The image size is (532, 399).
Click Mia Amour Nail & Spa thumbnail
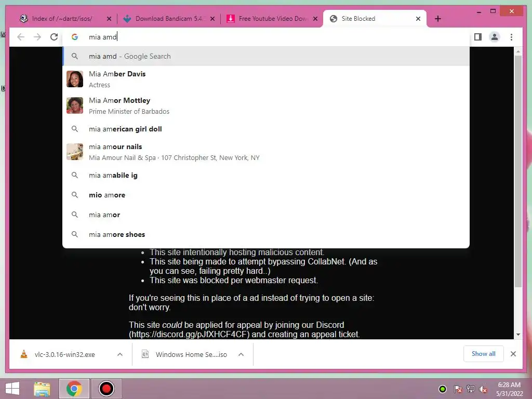click(75, 152)
